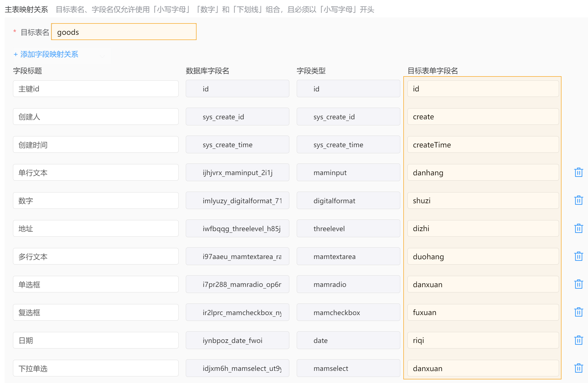Click the 主键id field title input
The width and height of the screenshot is (588, 383).
click(x=96, y=89)
